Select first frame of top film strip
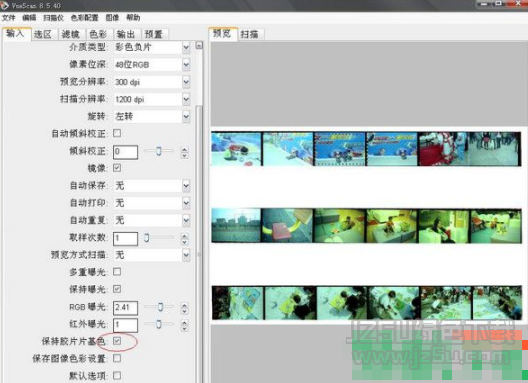 [236, 149]
